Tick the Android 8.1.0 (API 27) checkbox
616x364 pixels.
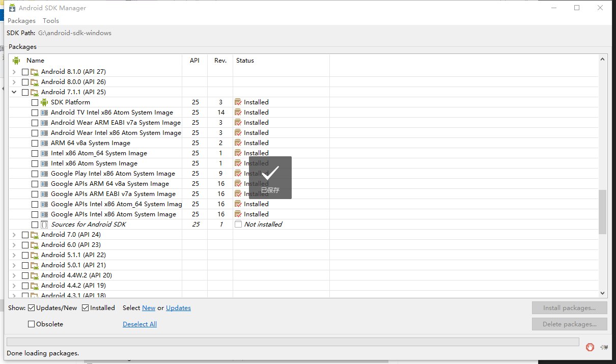pos(25,72)
